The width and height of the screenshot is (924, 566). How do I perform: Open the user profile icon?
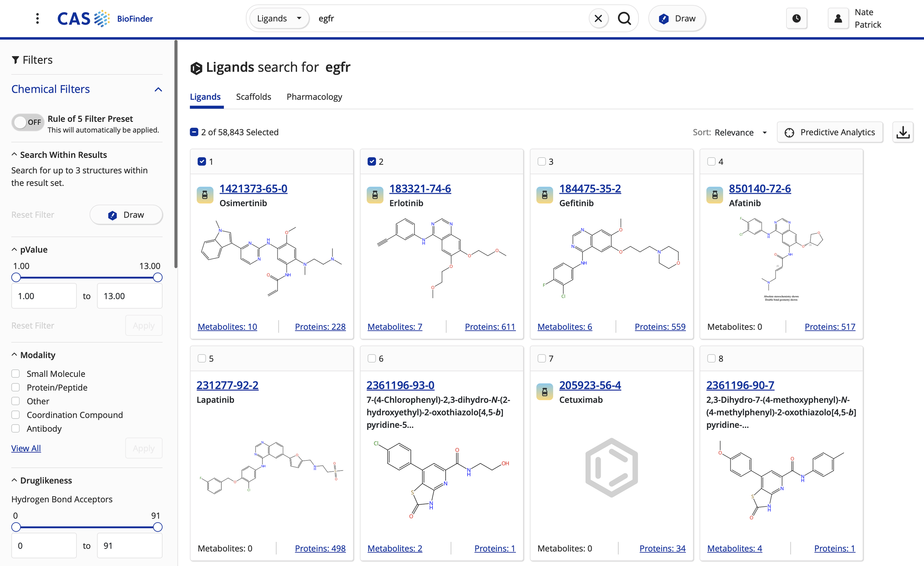click(838, 18)
